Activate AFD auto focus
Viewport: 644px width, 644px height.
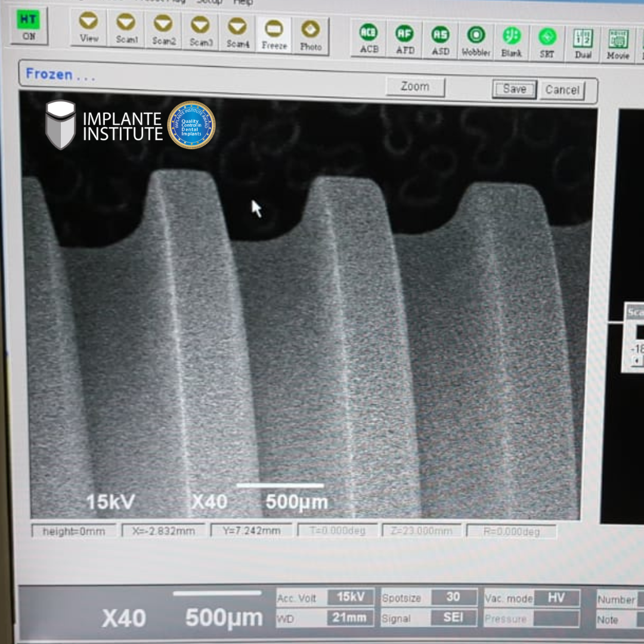tap(405, 39)
